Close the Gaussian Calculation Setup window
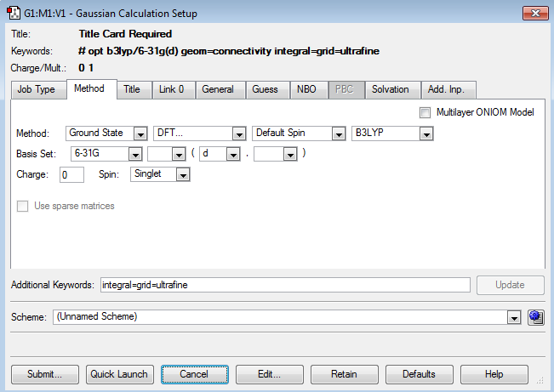This screenshot has width=554, height=392. [535, 14]
